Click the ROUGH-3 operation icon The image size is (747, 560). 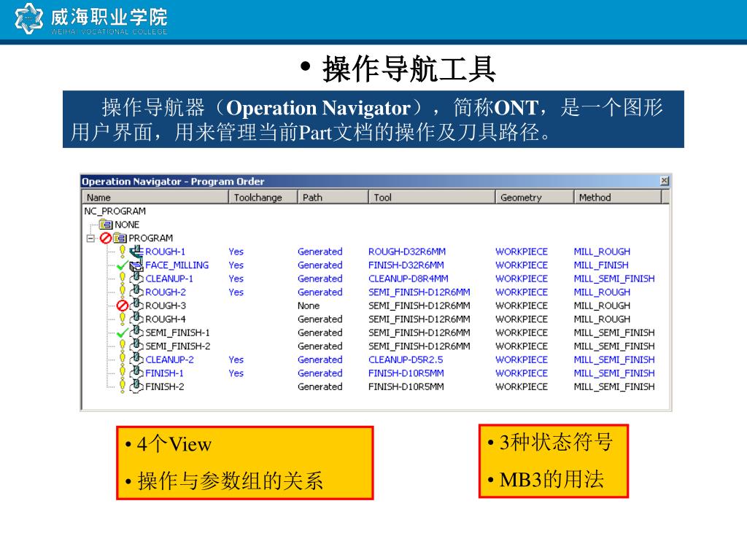[x=136, y=306]
